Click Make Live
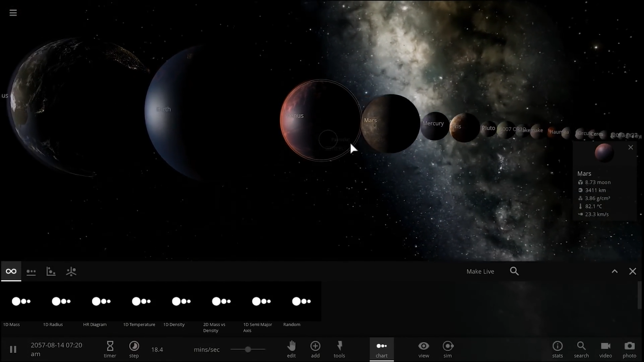 pos(480,271)
